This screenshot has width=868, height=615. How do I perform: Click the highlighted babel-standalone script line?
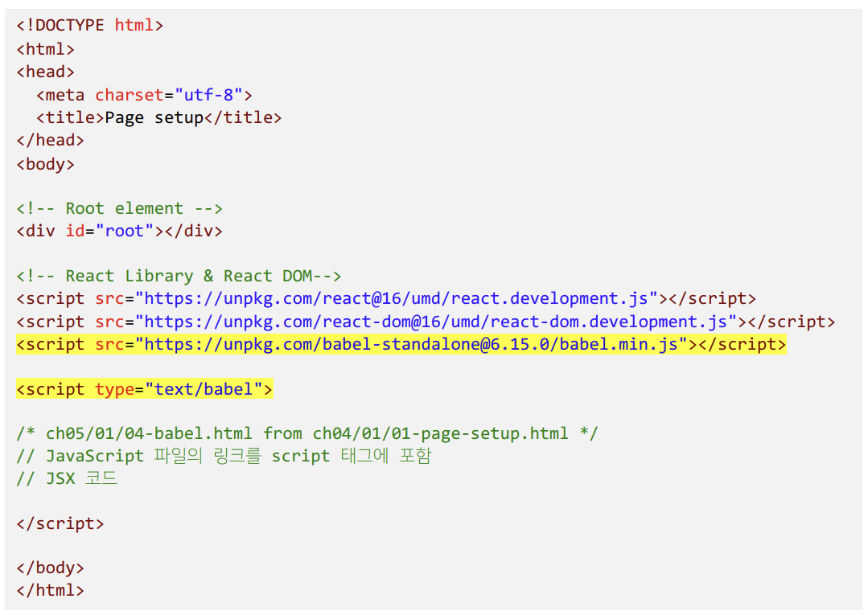[x=401, y=345]
